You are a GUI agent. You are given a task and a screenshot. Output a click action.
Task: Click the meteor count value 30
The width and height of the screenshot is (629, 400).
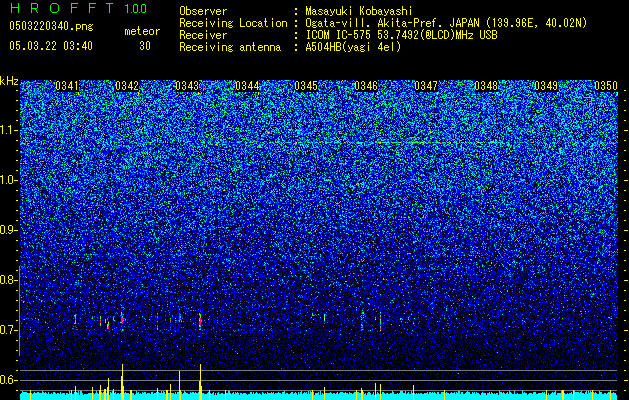coord(145,46)
